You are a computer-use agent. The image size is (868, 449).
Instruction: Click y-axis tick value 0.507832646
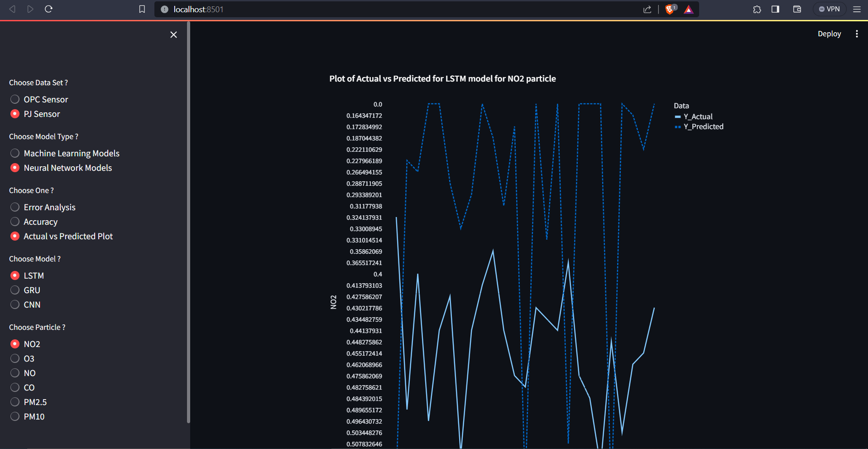(364, 444)
